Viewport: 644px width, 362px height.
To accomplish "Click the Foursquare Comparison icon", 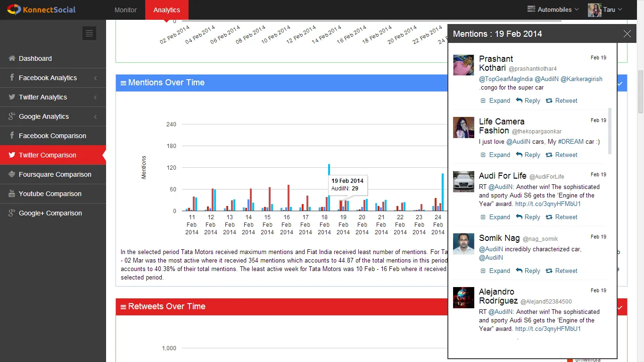I will pyautogui.click(x=12, y=174).
